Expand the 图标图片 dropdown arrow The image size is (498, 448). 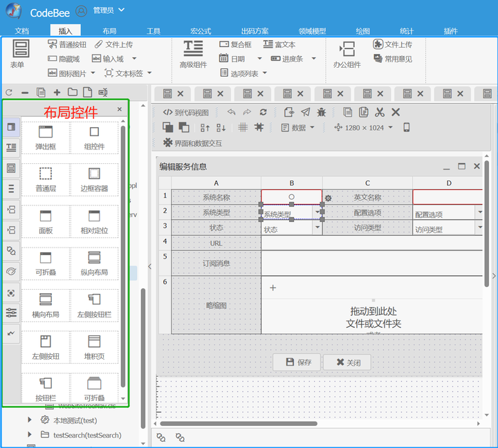click(x=93, y=73)
